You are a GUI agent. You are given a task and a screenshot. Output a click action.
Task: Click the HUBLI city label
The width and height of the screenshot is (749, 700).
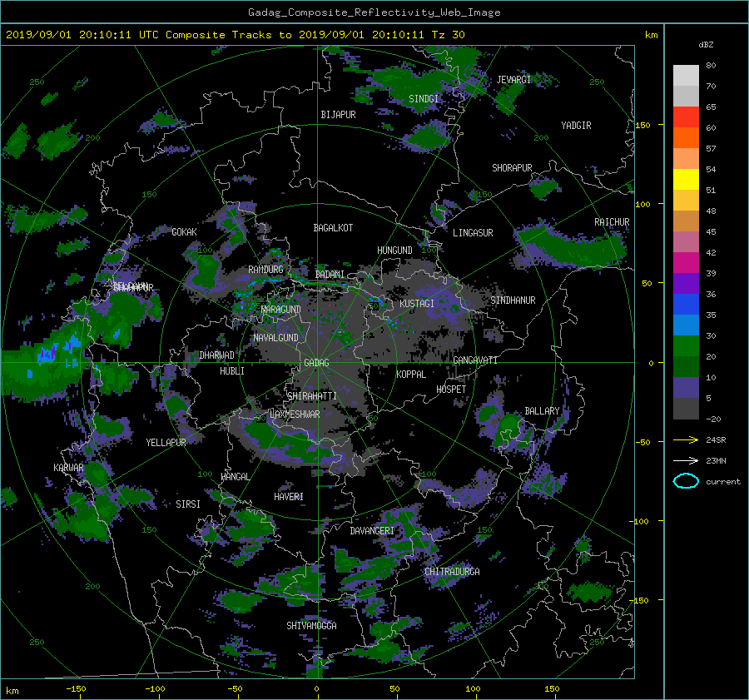pyautogui.click(x=232, y=371)
